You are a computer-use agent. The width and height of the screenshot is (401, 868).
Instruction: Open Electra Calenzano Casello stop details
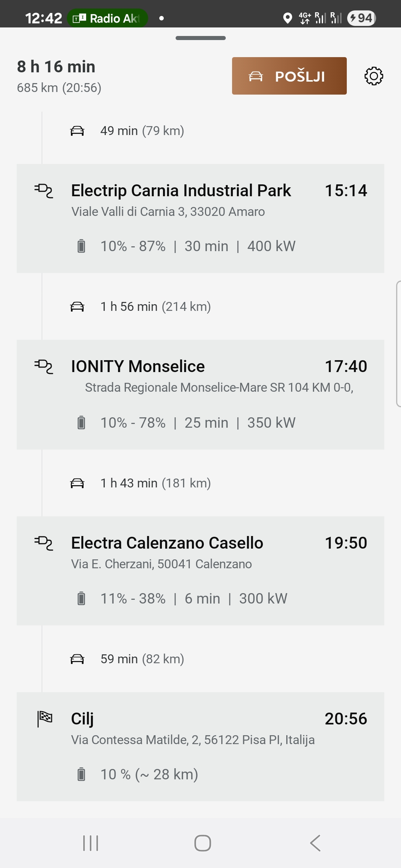tap(167, 543)
